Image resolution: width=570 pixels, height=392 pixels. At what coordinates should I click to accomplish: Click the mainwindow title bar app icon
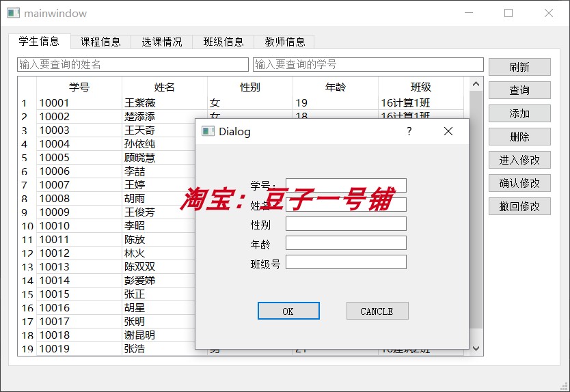14,13
